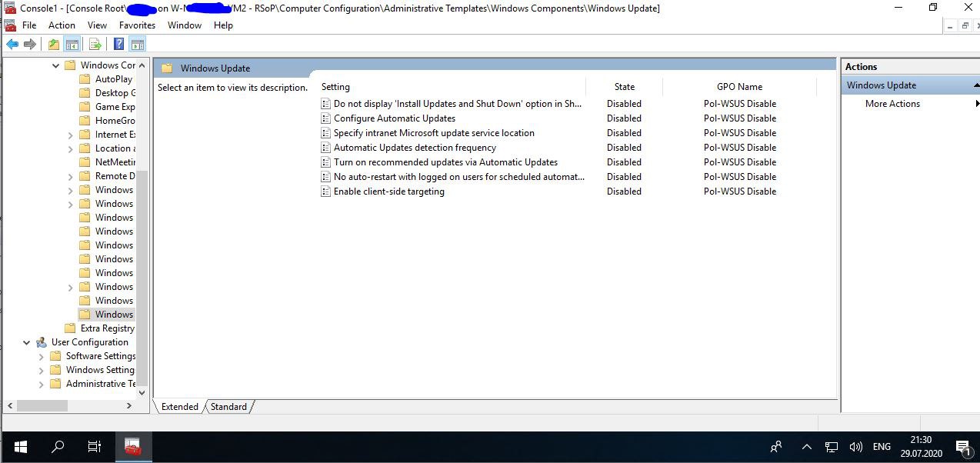Switch to the Extended tab

click(180, 407)
